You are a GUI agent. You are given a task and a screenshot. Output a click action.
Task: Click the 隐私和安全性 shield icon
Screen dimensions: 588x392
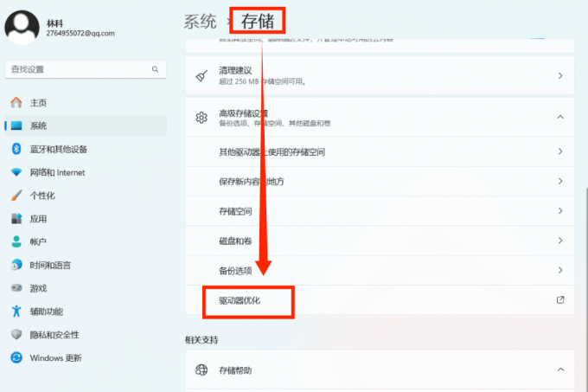(16, 334)
